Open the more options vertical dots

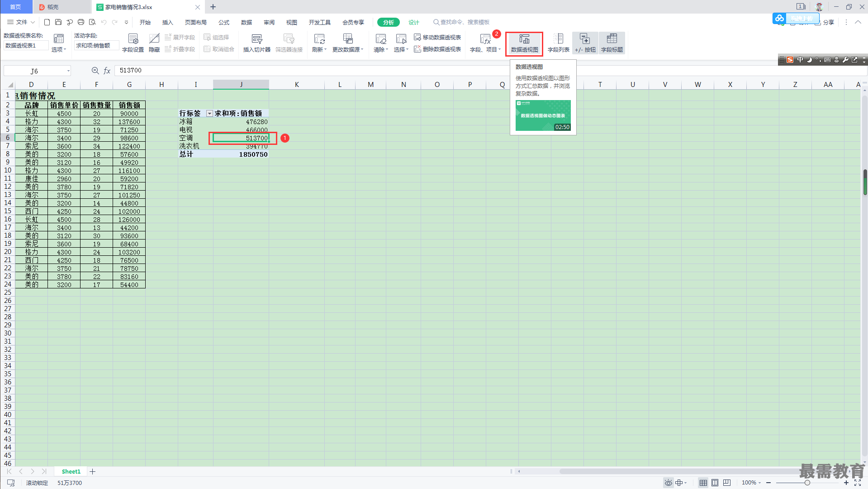pyautogui.click(x=846, y=22)
